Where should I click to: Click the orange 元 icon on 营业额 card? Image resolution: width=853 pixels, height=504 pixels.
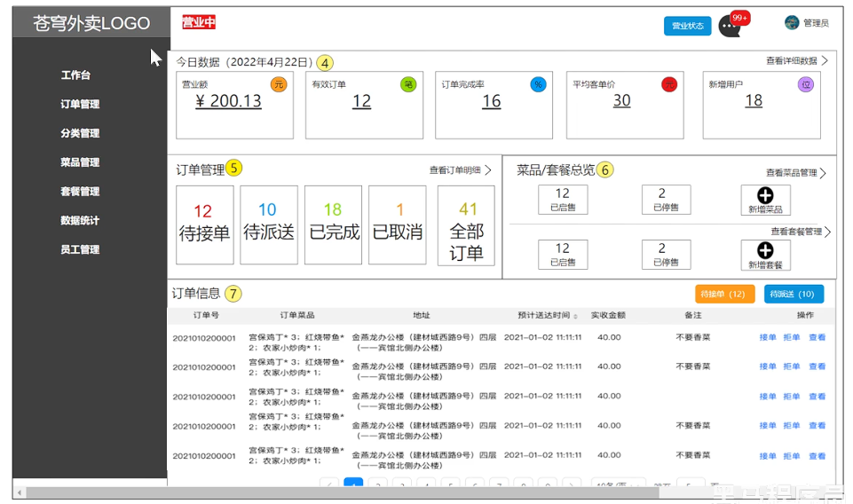(x=278, y=85)
